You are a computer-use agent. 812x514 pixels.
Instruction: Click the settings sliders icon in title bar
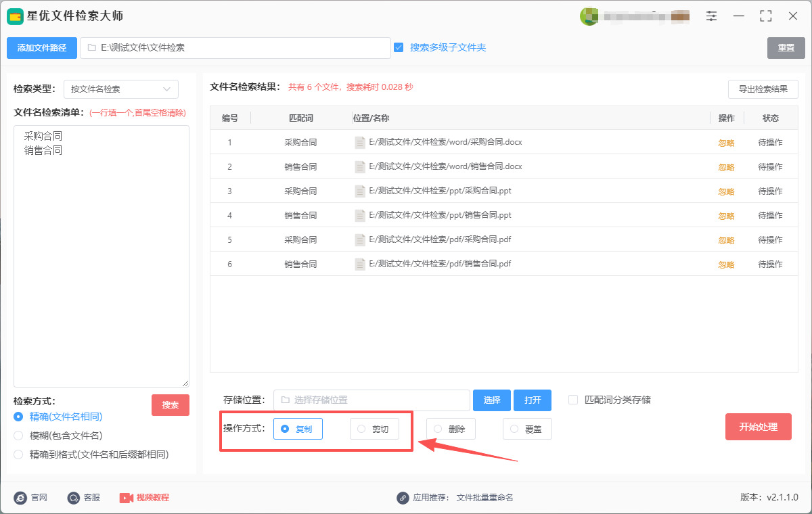(711, 16)
